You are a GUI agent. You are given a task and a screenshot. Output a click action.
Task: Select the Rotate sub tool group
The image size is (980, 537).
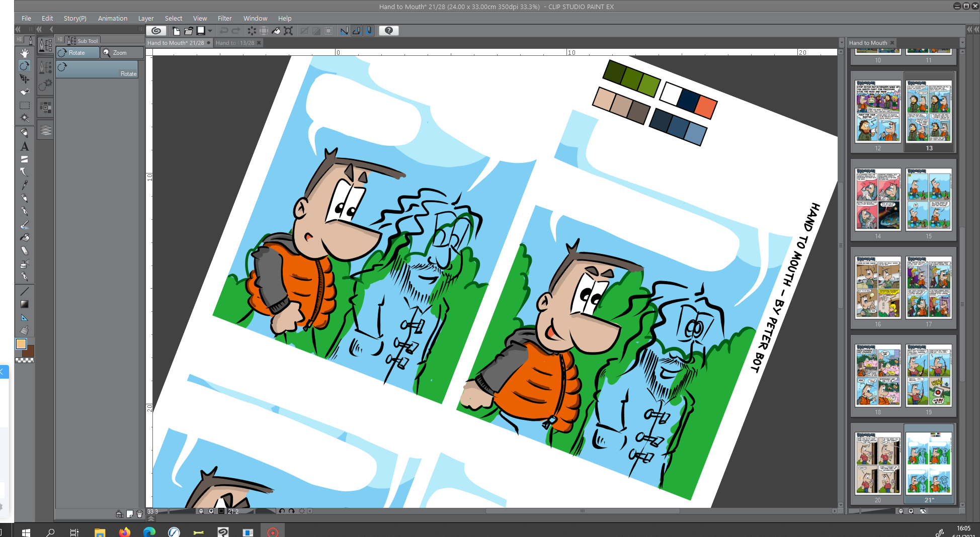[78, 53]
